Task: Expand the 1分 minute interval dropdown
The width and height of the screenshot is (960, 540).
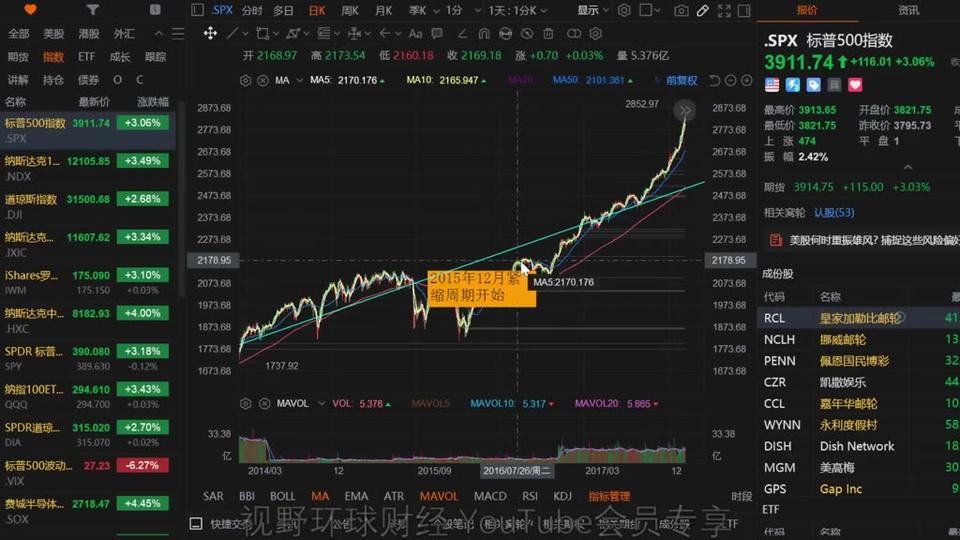Action: [478, 11]
